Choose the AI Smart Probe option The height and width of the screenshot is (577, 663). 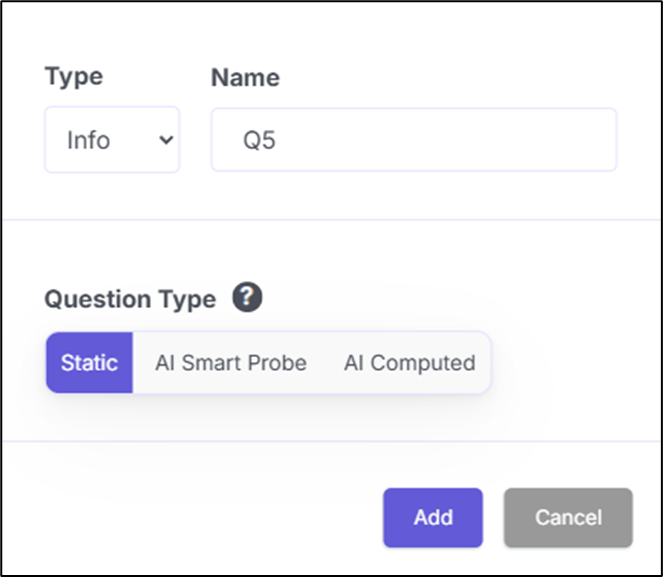pyautogui.click(x=231, y=363)
